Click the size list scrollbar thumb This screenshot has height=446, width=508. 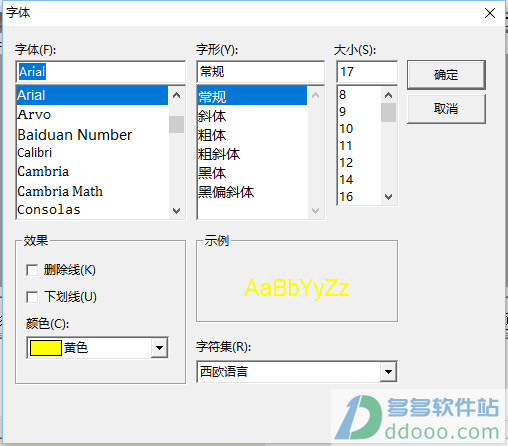tap(388, 113)
